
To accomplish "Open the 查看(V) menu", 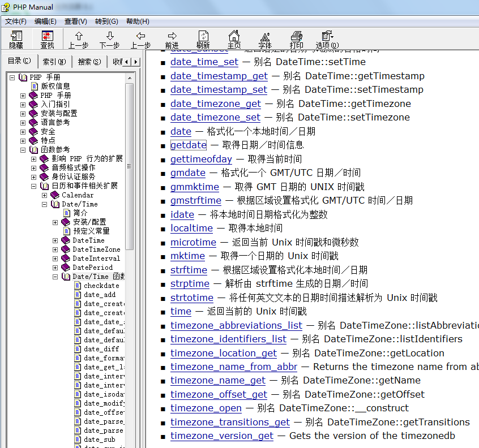I will pos(76,21).
